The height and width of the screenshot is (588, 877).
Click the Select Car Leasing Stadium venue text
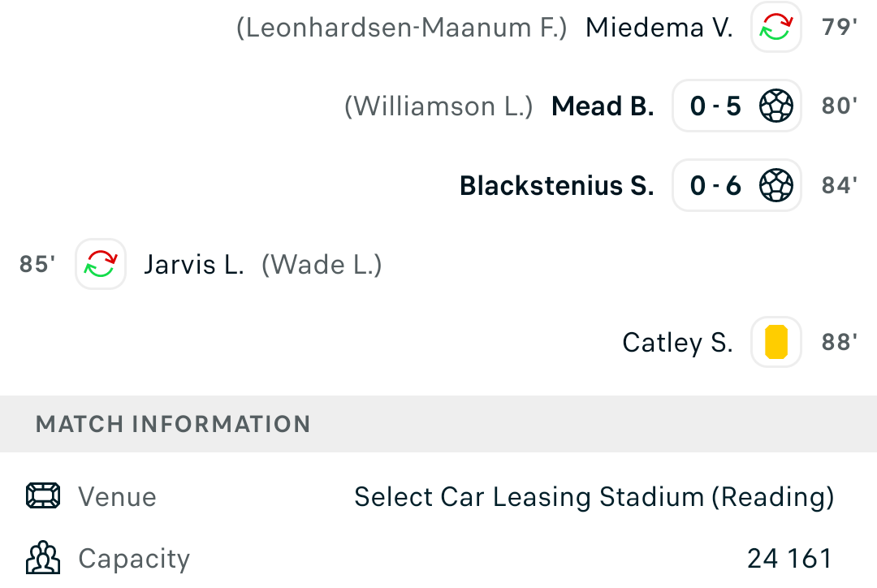point(594,497)
